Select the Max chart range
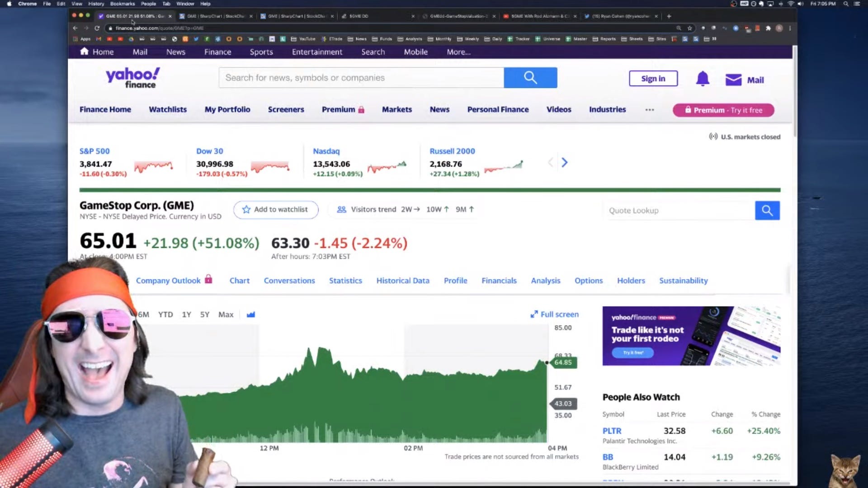The image size is (868, 488). point(226,314)
